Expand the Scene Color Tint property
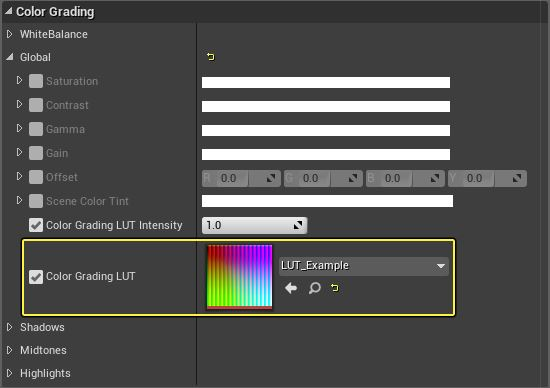The height and width of the screenshot is (388, 550). tap(19, 200)
